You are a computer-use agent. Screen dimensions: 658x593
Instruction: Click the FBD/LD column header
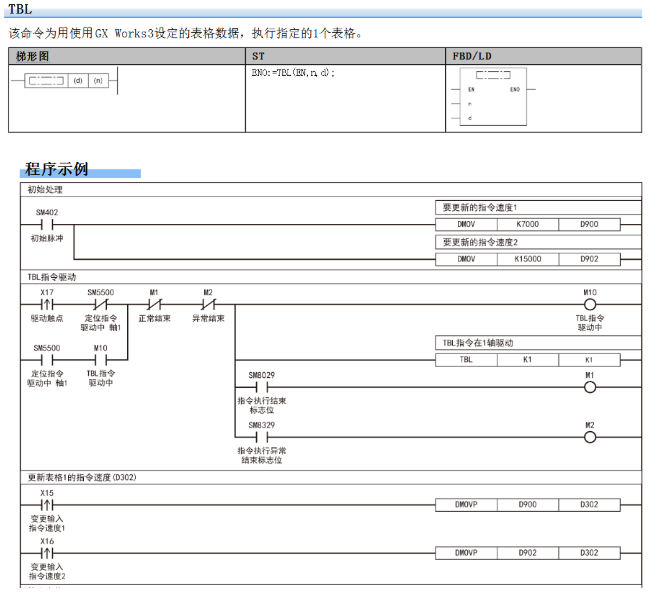(x=543, y=56)
